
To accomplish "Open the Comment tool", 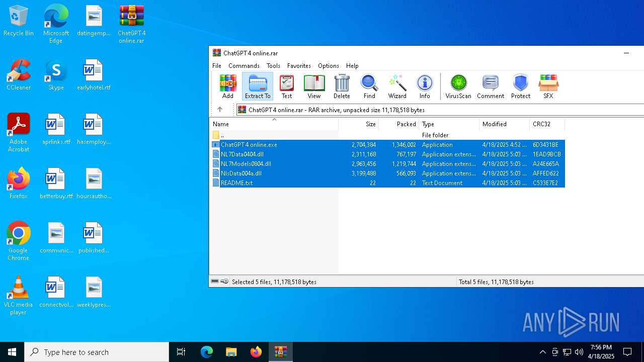I will click(491, 86).
